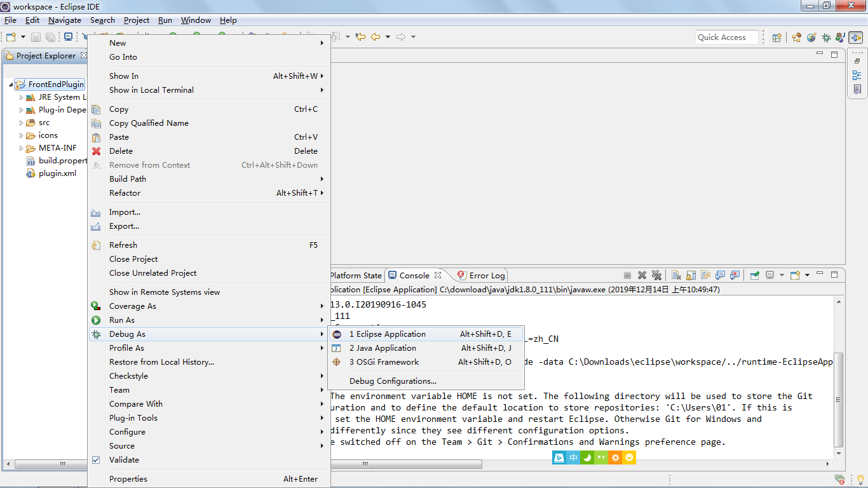
Task: Click the Clear Console icon
Action: (x=676, y=275)
